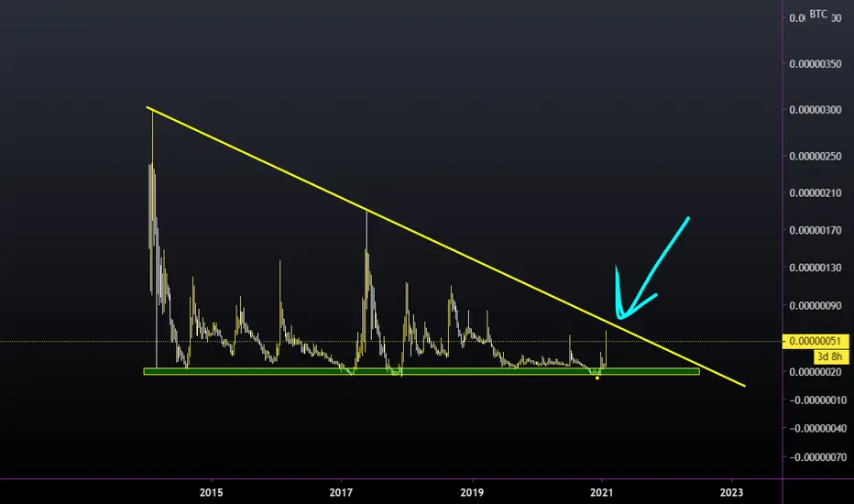Viewport: 854px width, 504px height.
Task: Click the 2019 label on the time axis
Action: pyautogui.click(x=472, y=493)
